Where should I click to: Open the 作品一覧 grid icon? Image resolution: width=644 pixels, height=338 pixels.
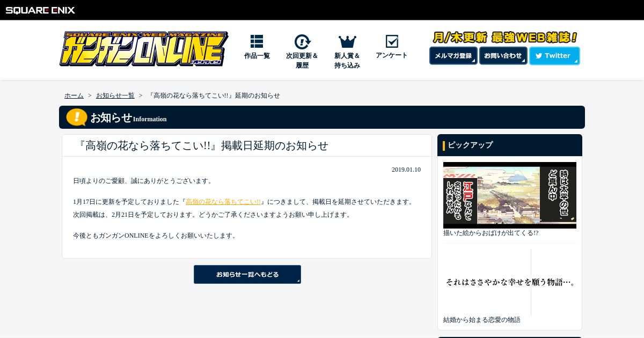(x=257, y=41)
